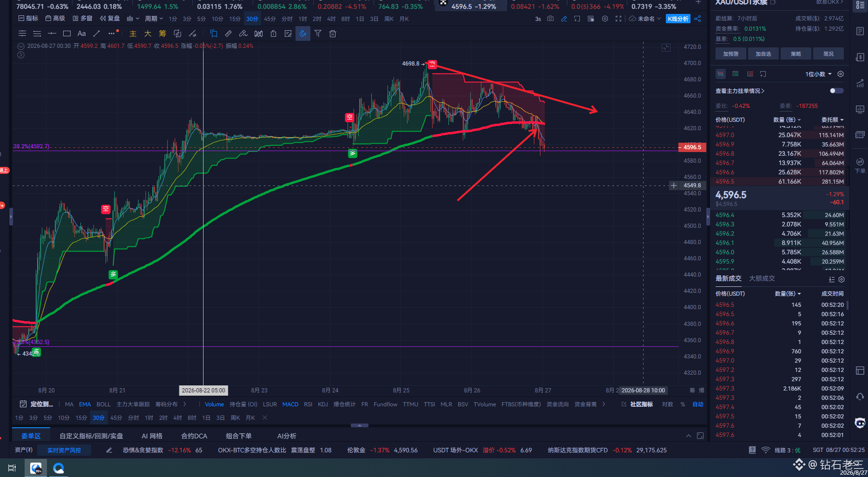Sort by 数量(张) dropdown in order book
This screenshot has height=477, width=868.
coord(787,120)
